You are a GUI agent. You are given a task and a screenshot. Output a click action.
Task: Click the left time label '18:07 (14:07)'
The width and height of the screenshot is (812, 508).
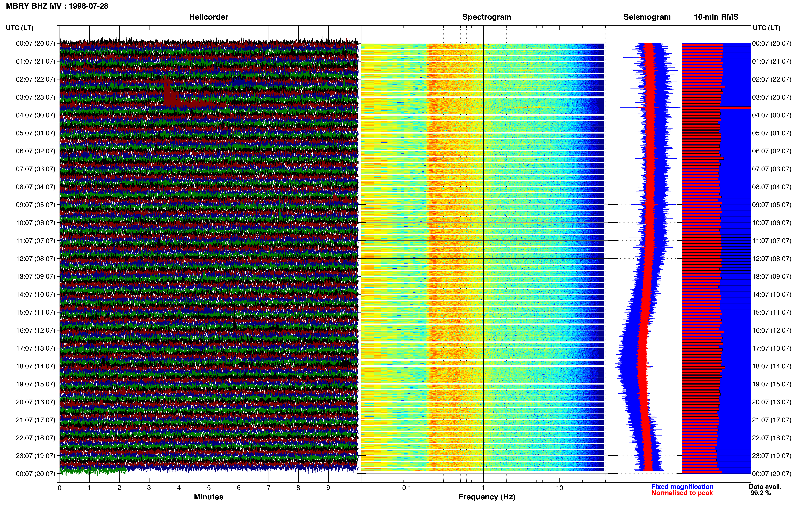36,366
